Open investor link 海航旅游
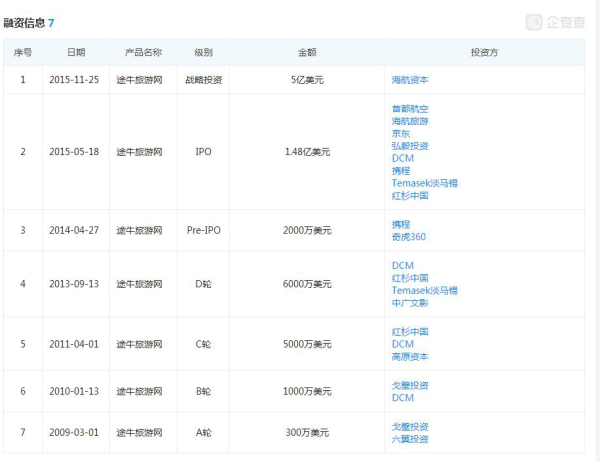Screen dimensions: 600x462 410,121
